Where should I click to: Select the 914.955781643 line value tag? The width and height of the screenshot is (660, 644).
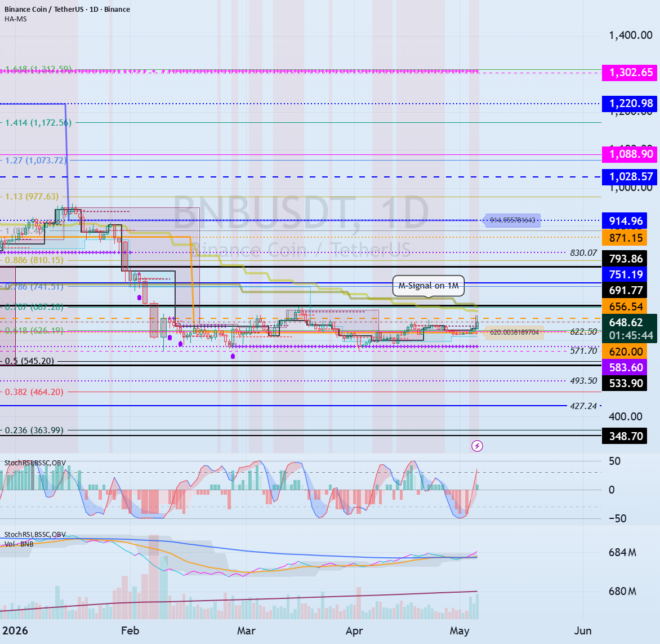(512, 220)
